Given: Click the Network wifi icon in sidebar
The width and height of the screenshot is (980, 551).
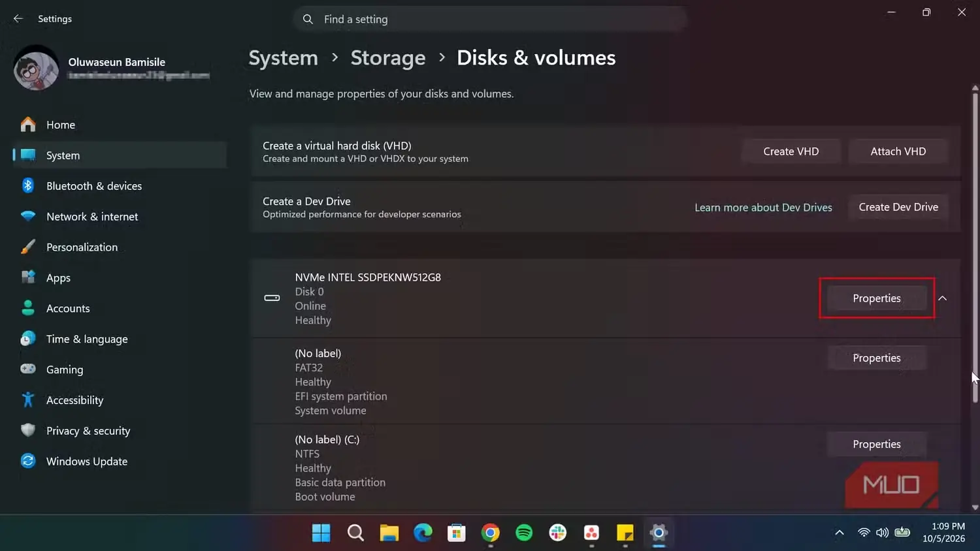Looking at the screenshot, I should (x=28, y=216).
